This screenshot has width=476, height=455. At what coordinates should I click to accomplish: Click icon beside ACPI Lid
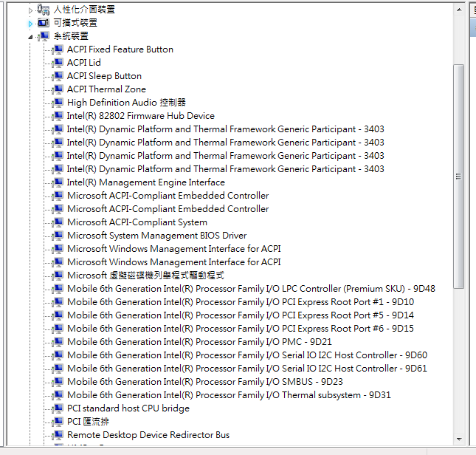(58, 63)
